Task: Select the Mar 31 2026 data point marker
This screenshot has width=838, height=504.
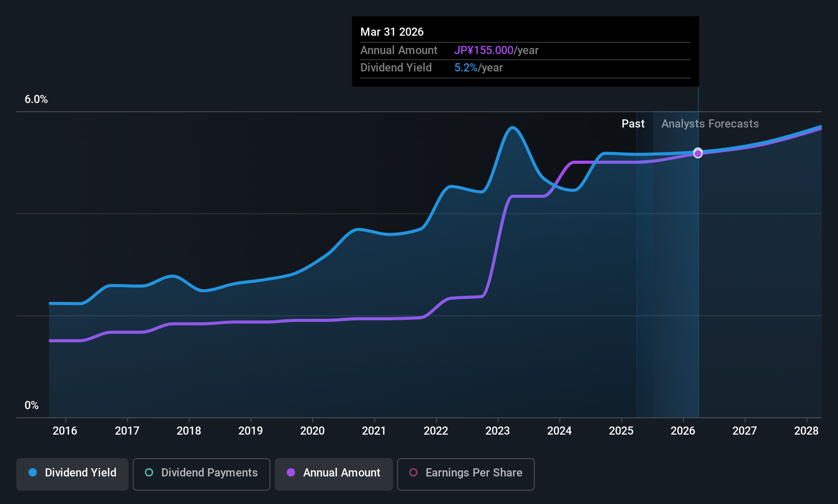Action: [698, 153]
